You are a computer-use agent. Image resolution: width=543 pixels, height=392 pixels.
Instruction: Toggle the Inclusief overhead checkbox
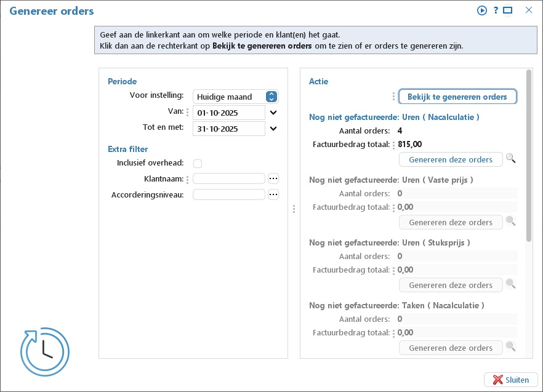click(x=198, y=164)
